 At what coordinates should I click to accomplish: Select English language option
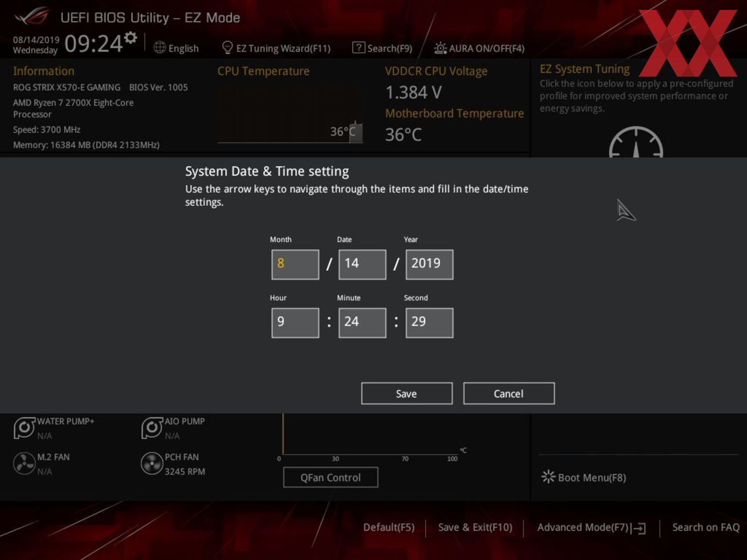(x=183, y=48)
